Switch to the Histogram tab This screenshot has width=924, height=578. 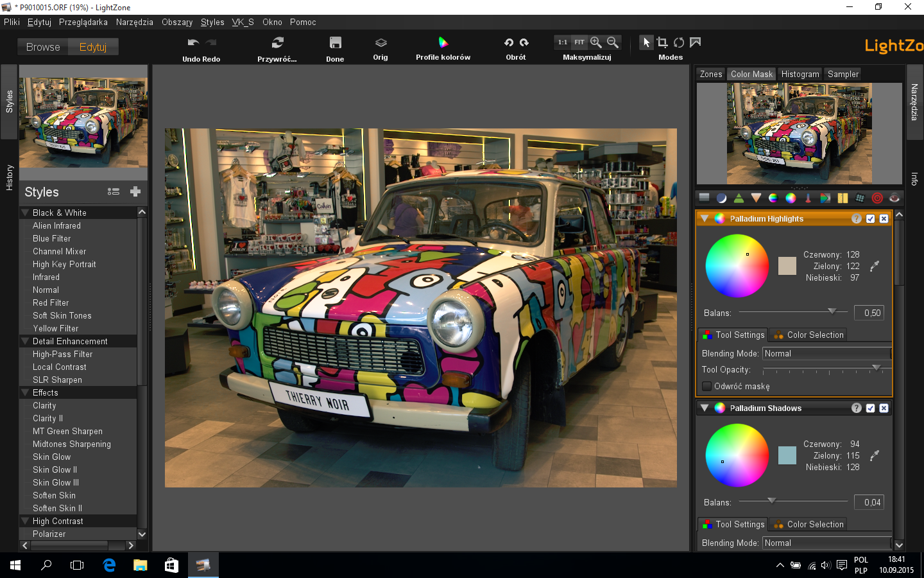pos(800,74)
